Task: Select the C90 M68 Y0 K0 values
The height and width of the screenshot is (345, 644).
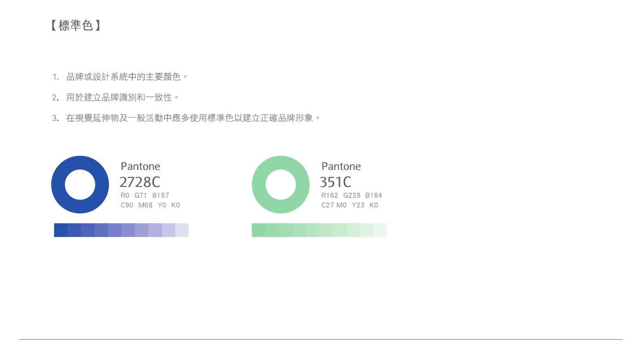Action: tap(150, 205)
